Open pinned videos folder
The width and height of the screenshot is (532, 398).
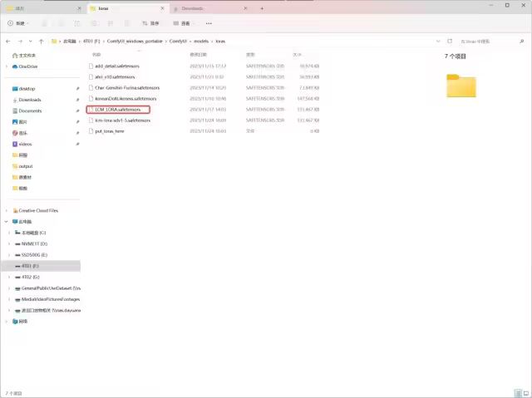(x=22, y=144)
